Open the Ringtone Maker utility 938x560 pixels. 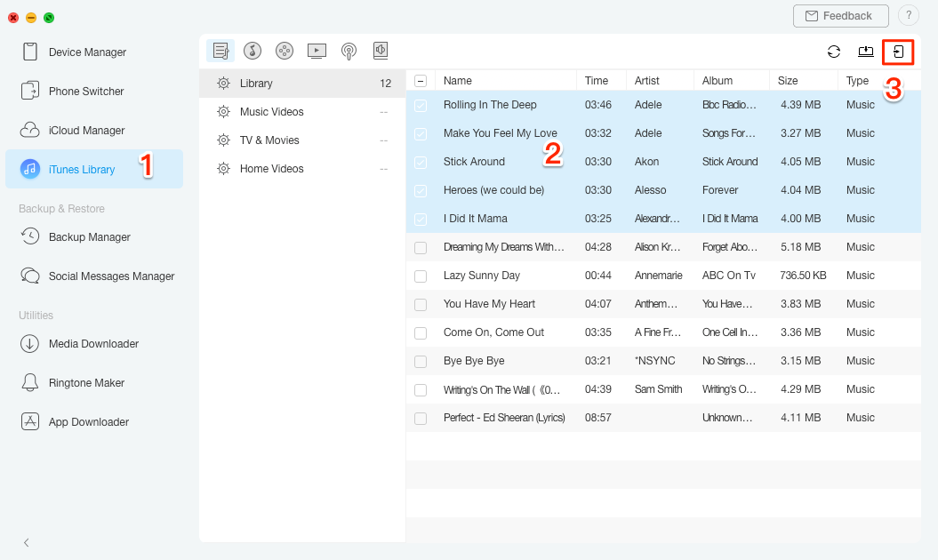click(x=85, y=382)
